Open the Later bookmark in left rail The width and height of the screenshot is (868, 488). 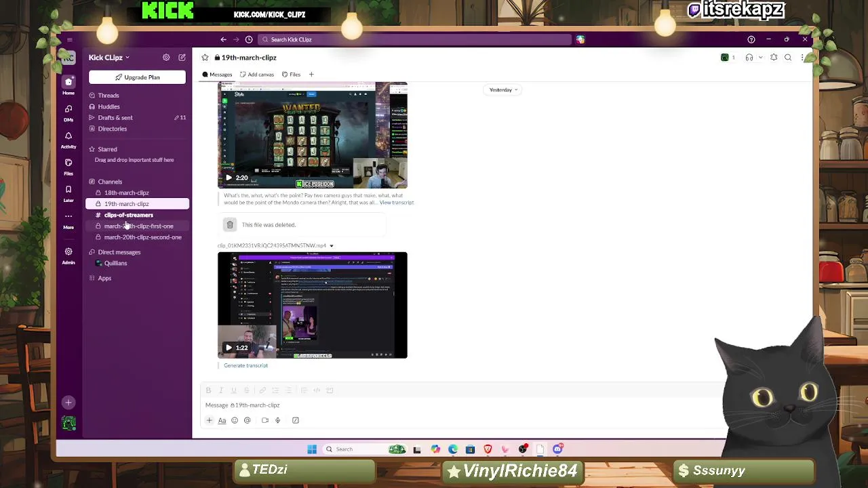click(x=68, y=194)
